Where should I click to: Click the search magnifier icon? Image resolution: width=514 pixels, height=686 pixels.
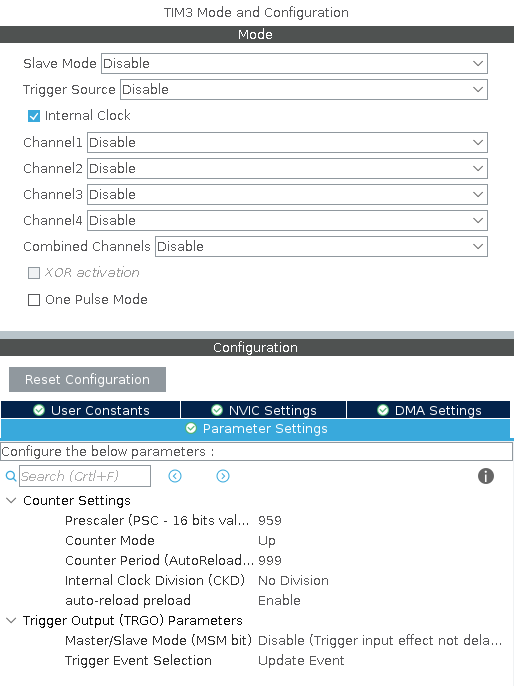(11, 476)
